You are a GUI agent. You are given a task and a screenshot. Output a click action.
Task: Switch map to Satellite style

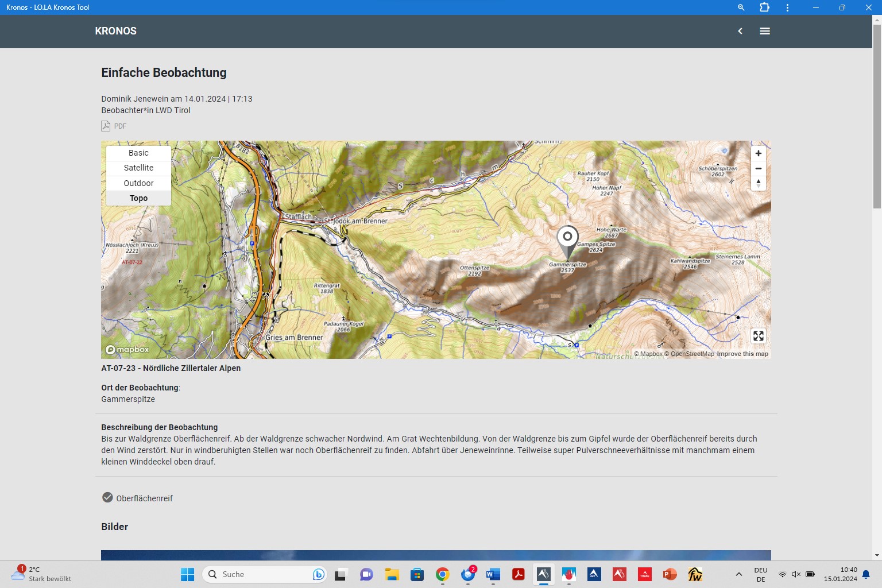[138, 168]
